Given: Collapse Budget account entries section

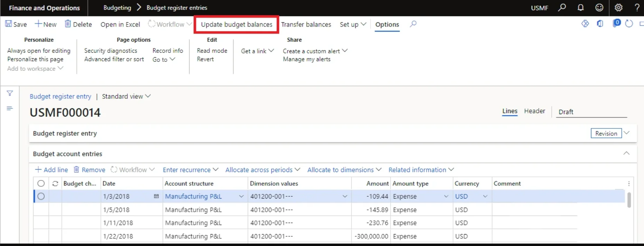Looking at the screenshot, I should pos(627,154).
